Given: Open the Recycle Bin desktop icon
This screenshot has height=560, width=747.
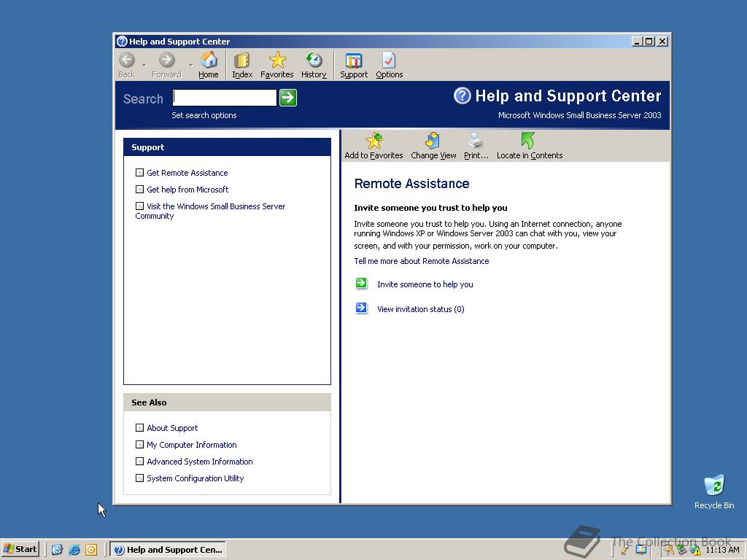Looking at the screenshot, I should coord(714,491).
